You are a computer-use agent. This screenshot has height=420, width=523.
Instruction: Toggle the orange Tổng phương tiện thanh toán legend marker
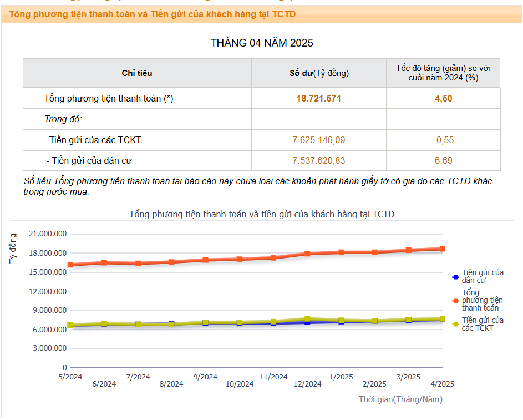tap(456, 301)
